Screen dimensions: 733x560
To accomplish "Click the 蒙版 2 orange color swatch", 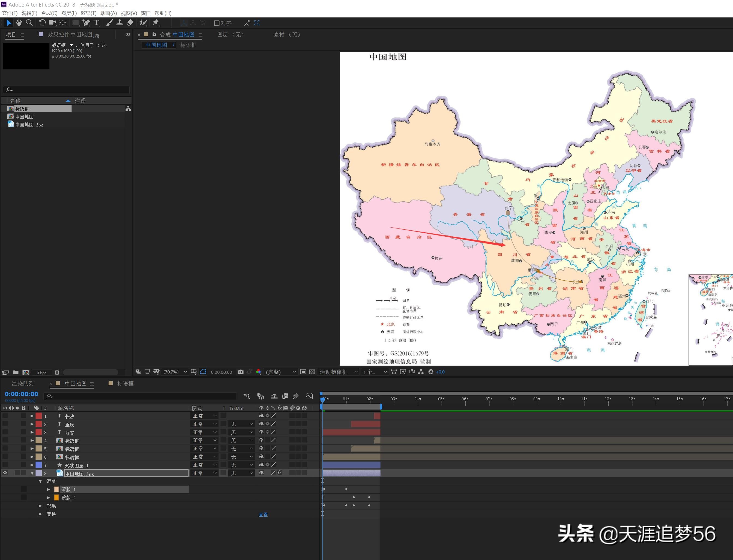I will (56, 498).
